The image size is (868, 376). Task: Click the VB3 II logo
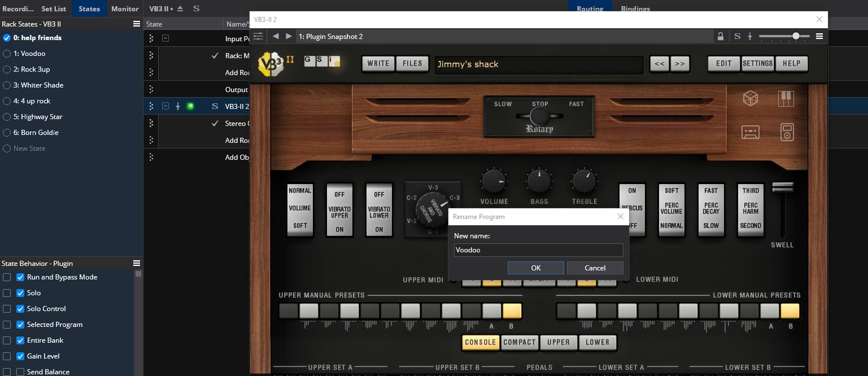[x=276, y=64]
